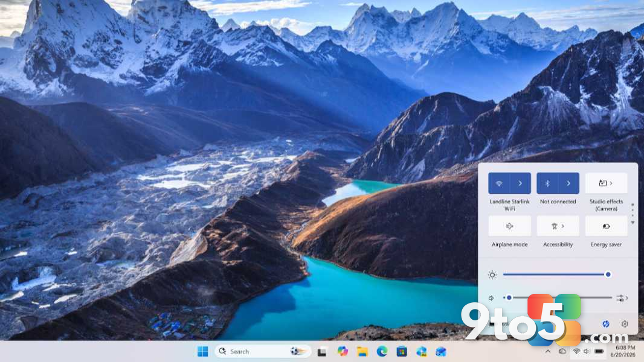Click the volume slider track

[x=559, y=297]
